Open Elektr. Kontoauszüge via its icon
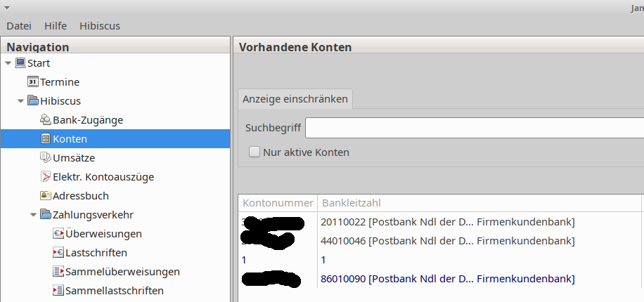 pyautogui.click(x=46, y=177)
